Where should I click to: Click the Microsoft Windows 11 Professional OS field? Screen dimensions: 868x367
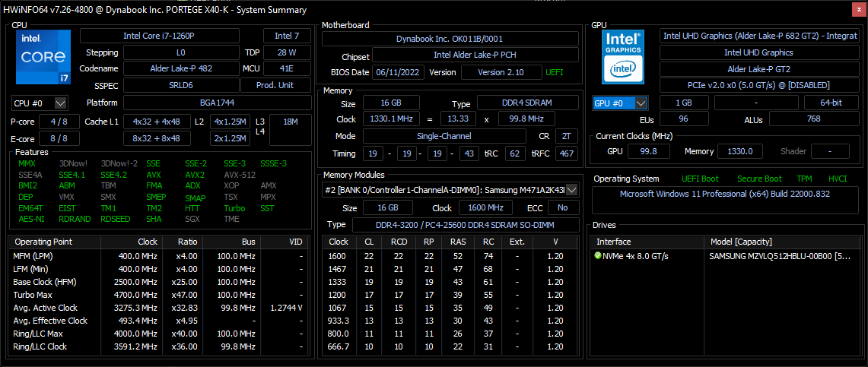[x=723, y=194]
